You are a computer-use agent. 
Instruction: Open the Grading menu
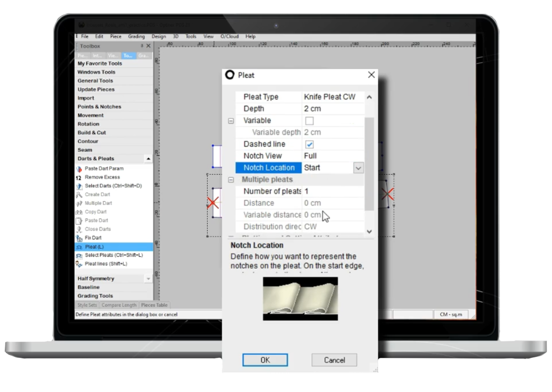[136, 36]
